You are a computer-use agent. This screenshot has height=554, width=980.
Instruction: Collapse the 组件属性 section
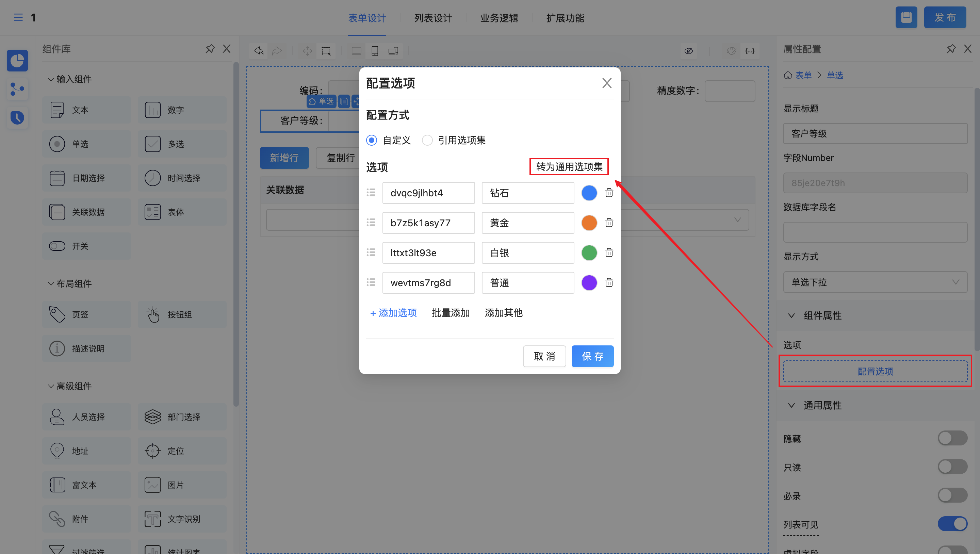tap(791, 315)
